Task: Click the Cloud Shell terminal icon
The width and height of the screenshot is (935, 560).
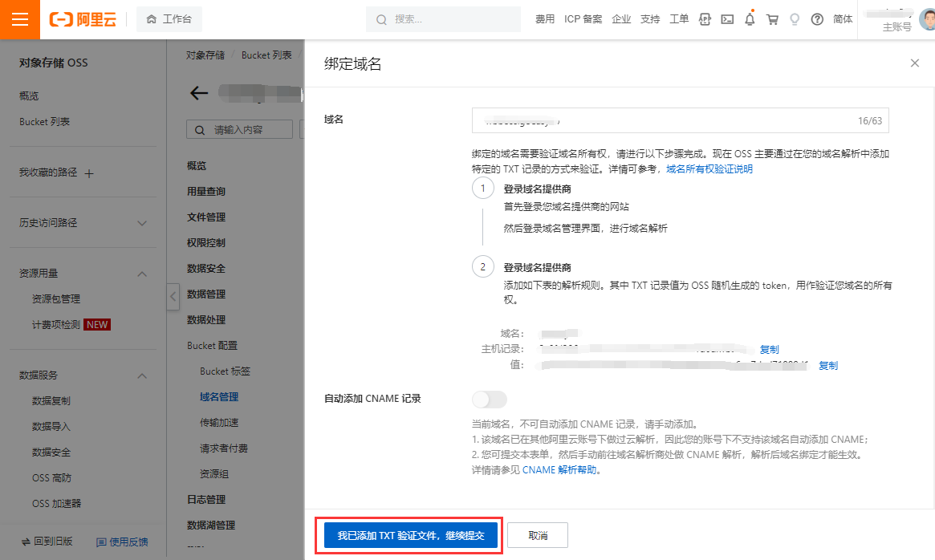Action: click(x=727, y=19)
